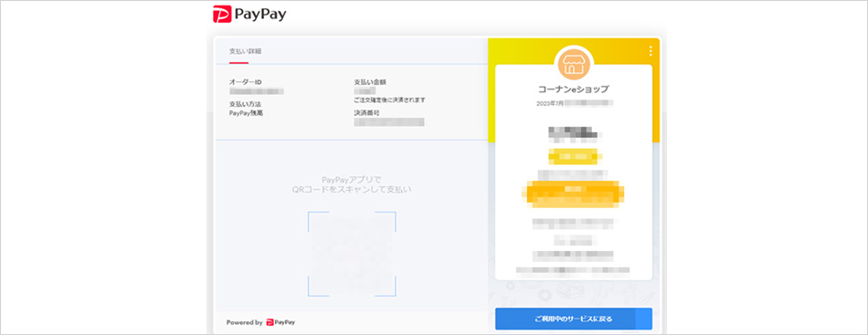Viewport: 868px width, 335px height.
Task: Click the orange shop storefront icon
Action: pyautogui.click(x=574, y=64)
